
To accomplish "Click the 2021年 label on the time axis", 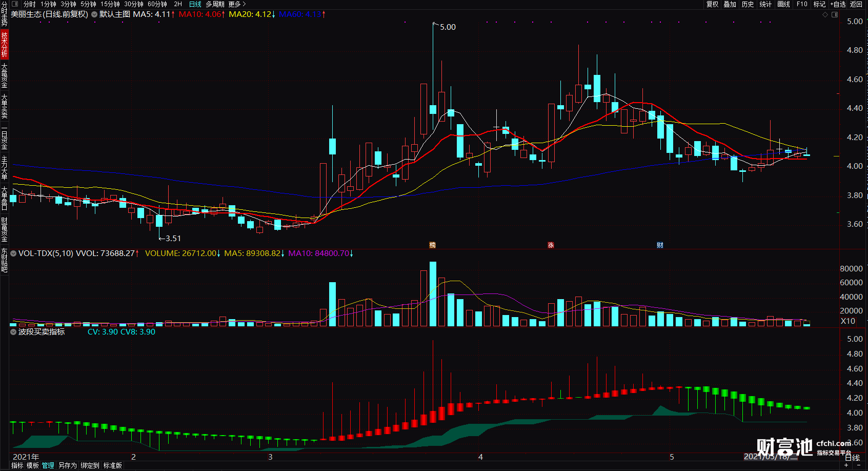I will coord(26,457).
